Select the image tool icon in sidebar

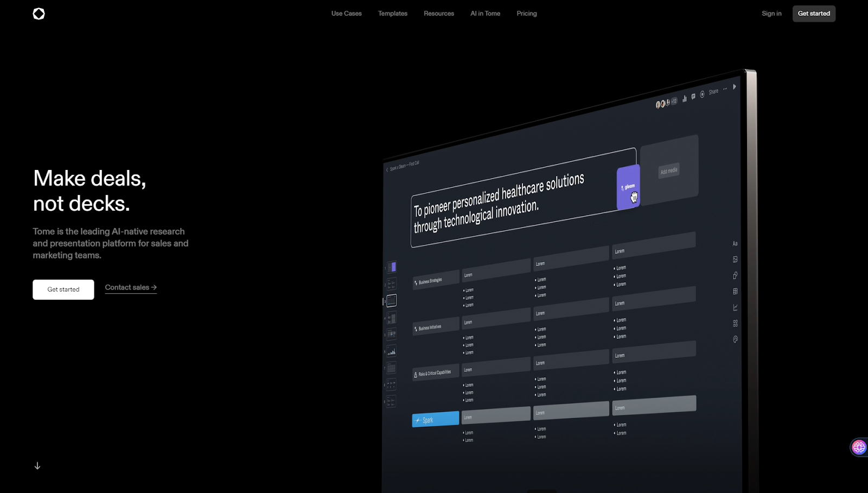pyautogui.click(x=735, y=260)
